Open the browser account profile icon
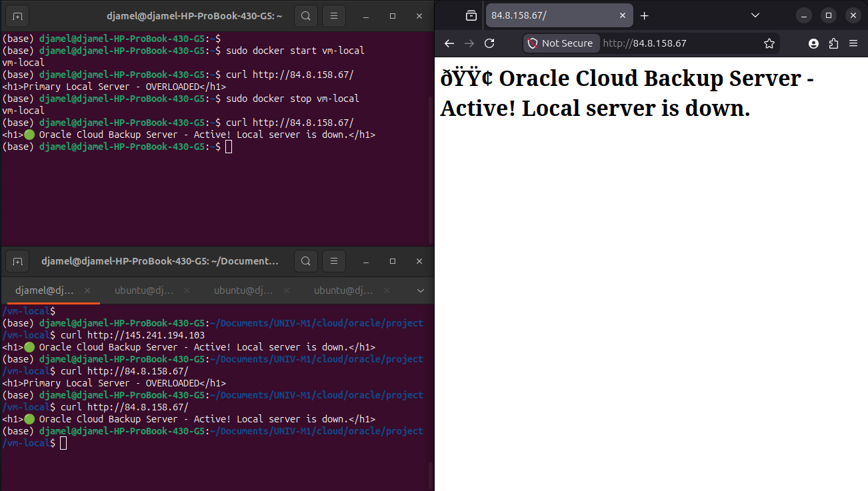This screenshot has height=491, width=868. click(813, 43)
